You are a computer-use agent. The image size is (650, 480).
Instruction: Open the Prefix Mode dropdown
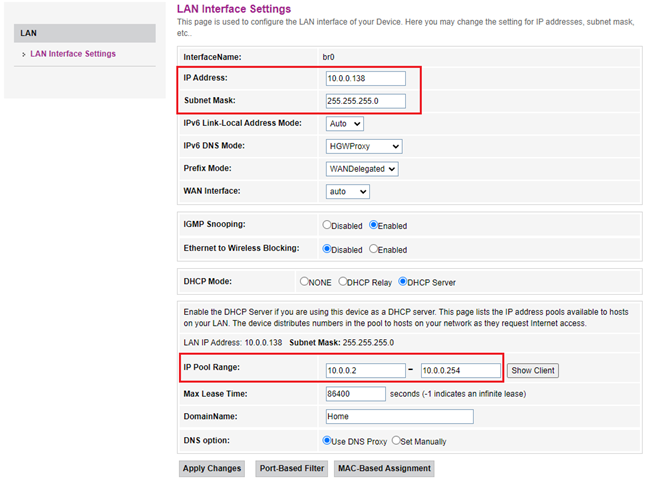pyautogui.click(x=362, y=169)
